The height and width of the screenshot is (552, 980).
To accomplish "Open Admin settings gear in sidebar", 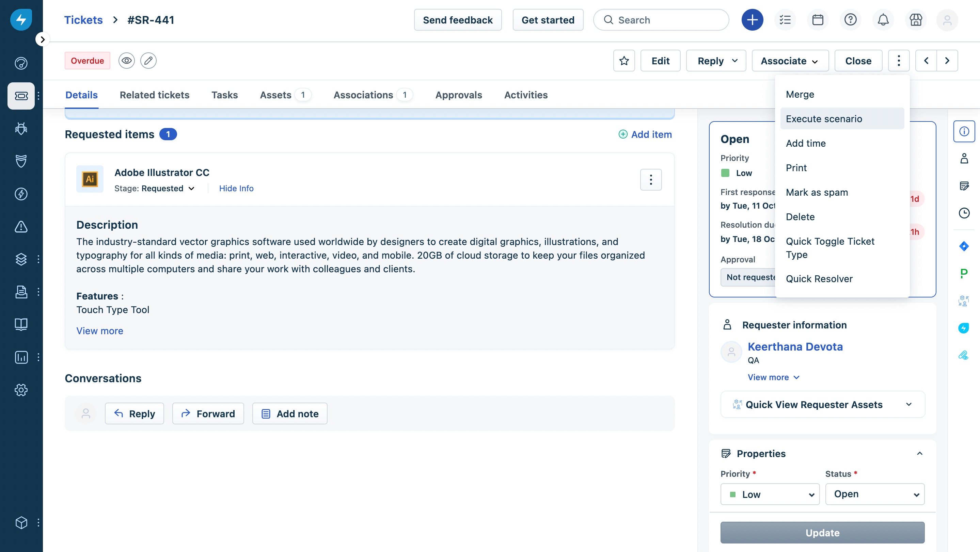I will click(21, 390).
